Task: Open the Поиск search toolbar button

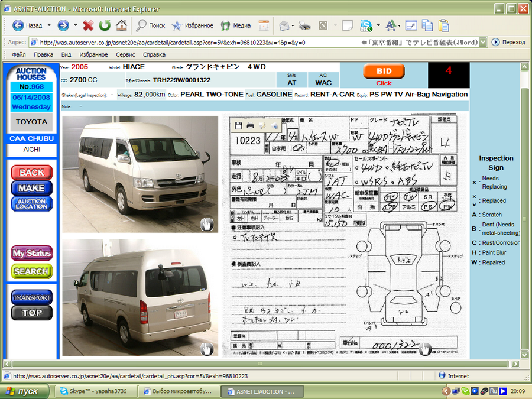Action: [151, 25]
